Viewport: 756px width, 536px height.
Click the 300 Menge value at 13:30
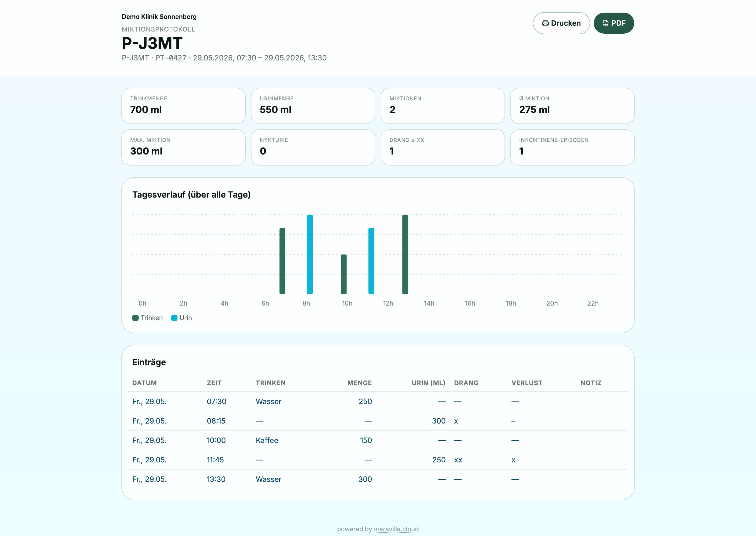365,479
